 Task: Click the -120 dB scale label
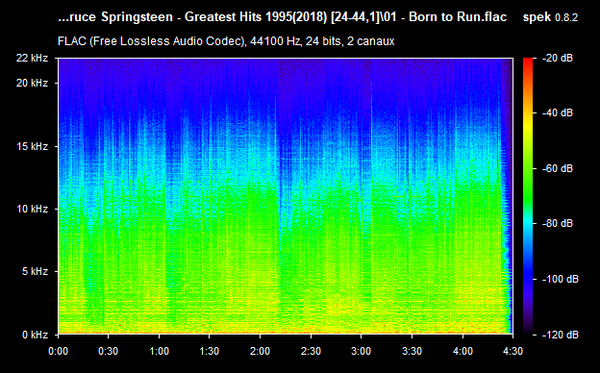click(x=560, y=335)
